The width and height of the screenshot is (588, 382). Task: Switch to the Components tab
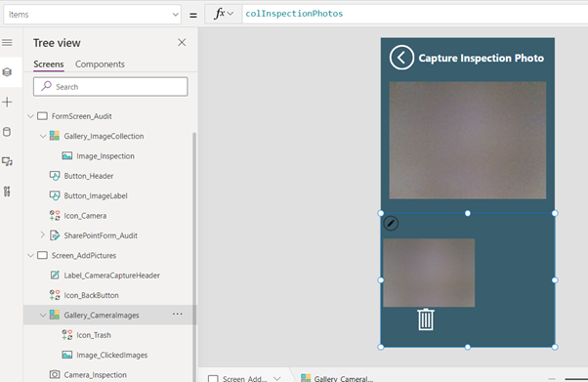100,64
